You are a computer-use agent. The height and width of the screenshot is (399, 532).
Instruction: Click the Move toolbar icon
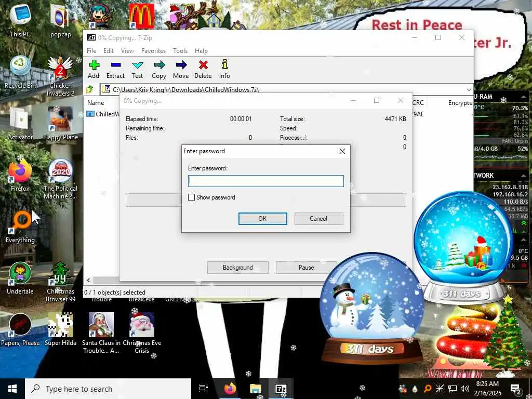pyautogui.click(x=181, y=70)
